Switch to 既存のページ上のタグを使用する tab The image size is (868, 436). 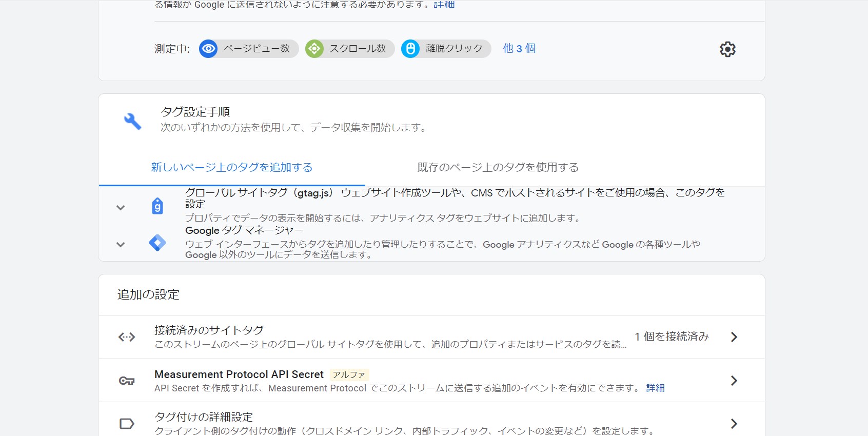(498, 167)
